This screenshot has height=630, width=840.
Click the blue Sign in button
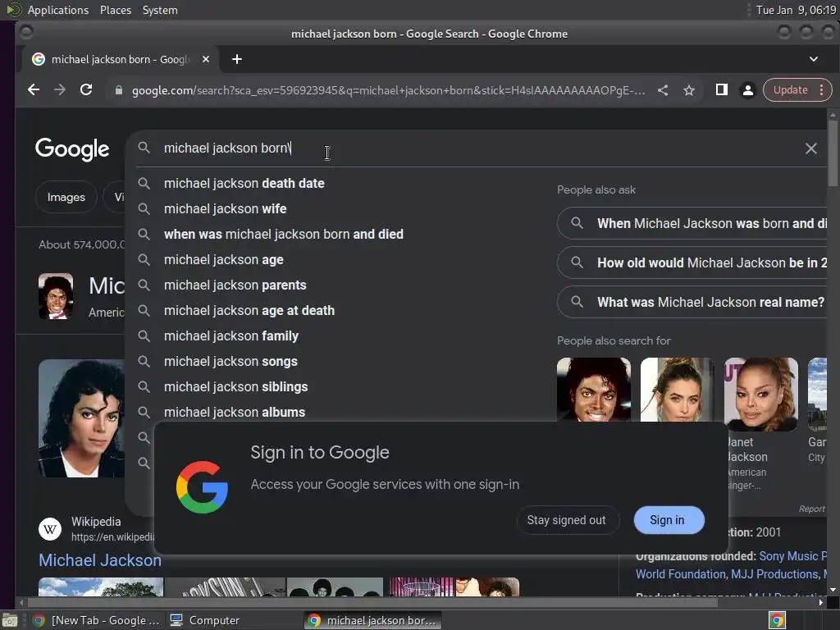tap(669, 520)
